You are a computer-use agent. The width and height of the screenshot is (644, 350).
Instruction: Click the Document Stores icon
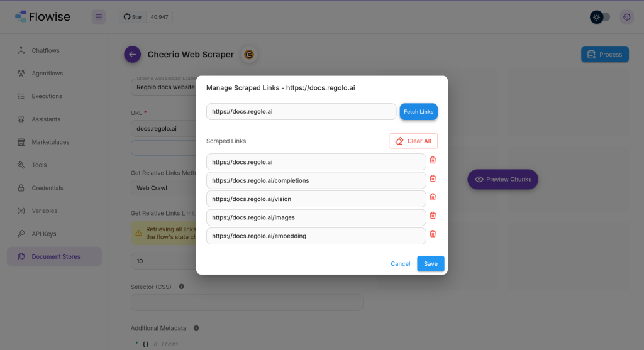click(21, 256)
